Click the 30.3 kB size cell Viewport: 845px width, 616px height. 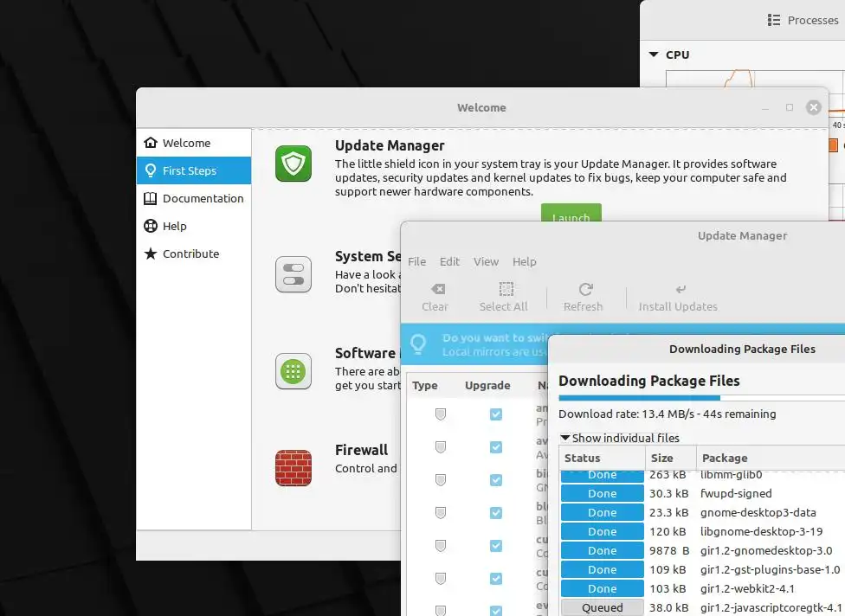[668, 493]
